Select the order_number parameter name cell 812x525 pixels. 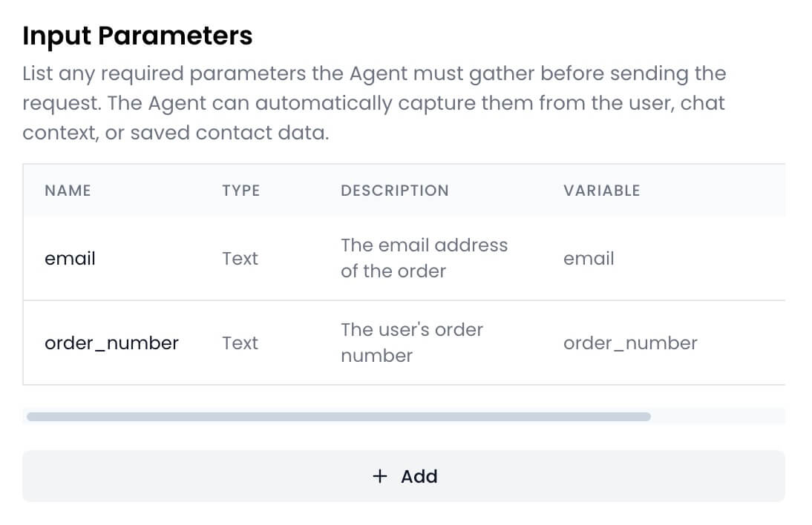tap(111, 343)
